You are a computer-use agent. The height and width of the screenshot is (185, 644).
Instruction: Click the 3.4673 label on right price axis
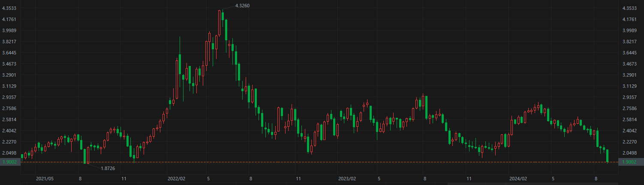[x=629, y=64]
